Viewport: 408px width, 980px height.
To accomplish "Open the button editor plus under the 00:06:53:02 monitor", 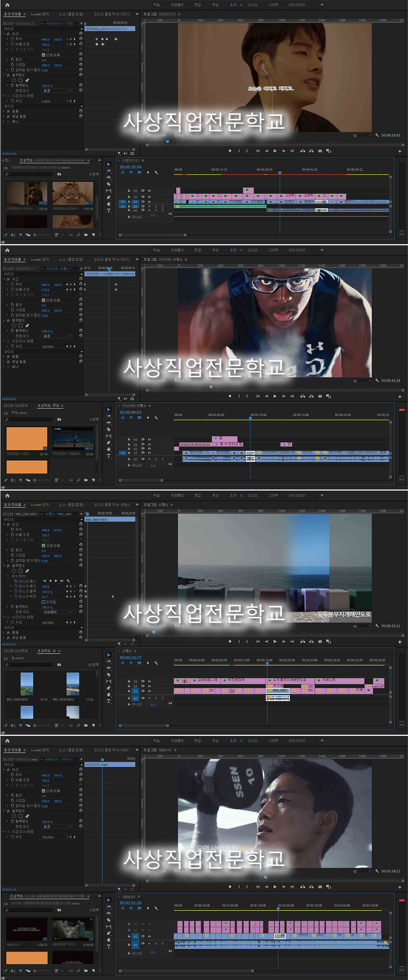I will (400, 151).
